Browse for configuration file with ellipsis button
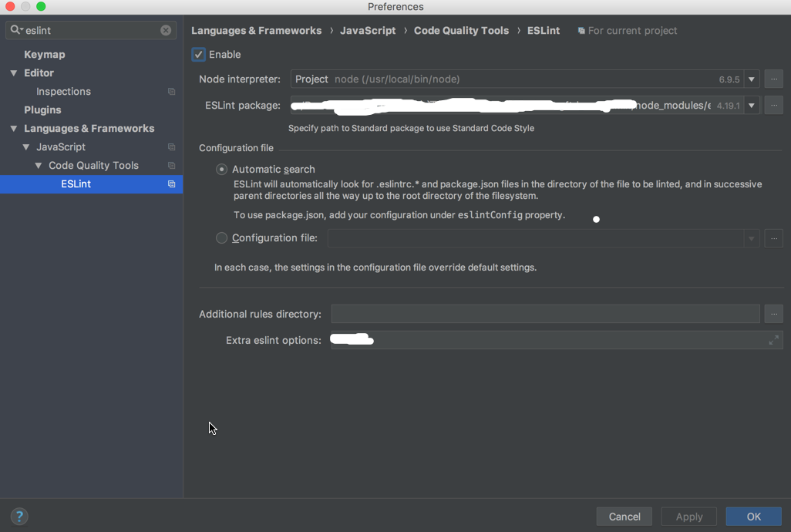The height and width of the screenshot is (532, 791). (774, 238)
